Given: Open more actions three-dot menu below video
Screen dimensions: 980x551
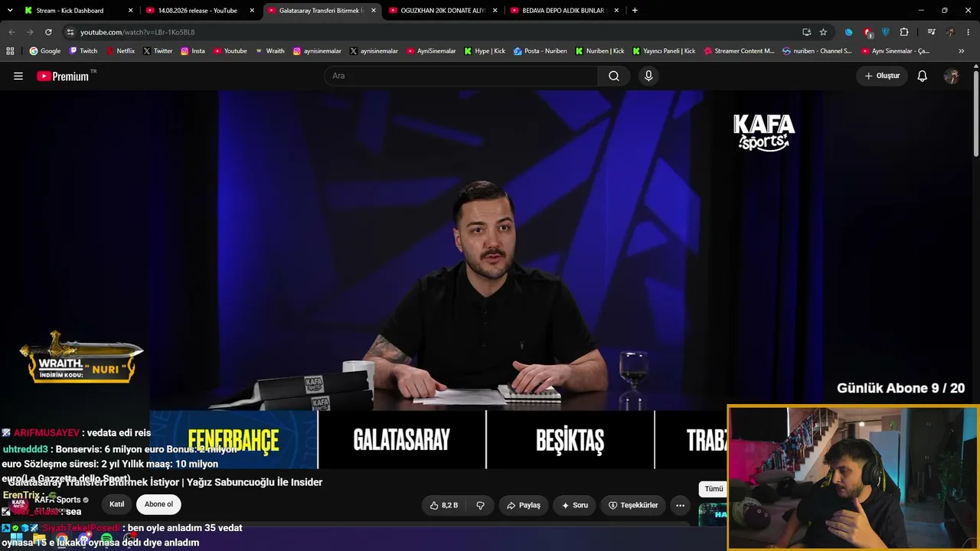Looking at the screenshot, I should 680,505.
